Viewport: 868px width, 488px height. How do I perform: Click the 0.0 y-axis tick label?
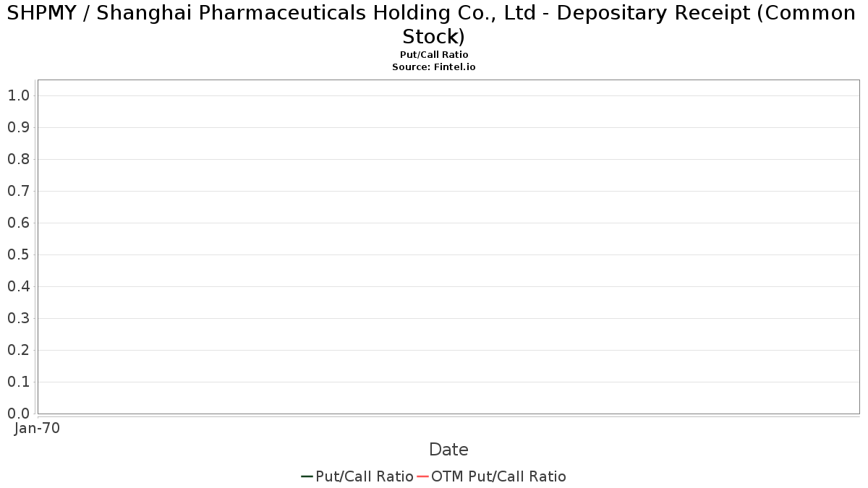(x=18, y=414)
